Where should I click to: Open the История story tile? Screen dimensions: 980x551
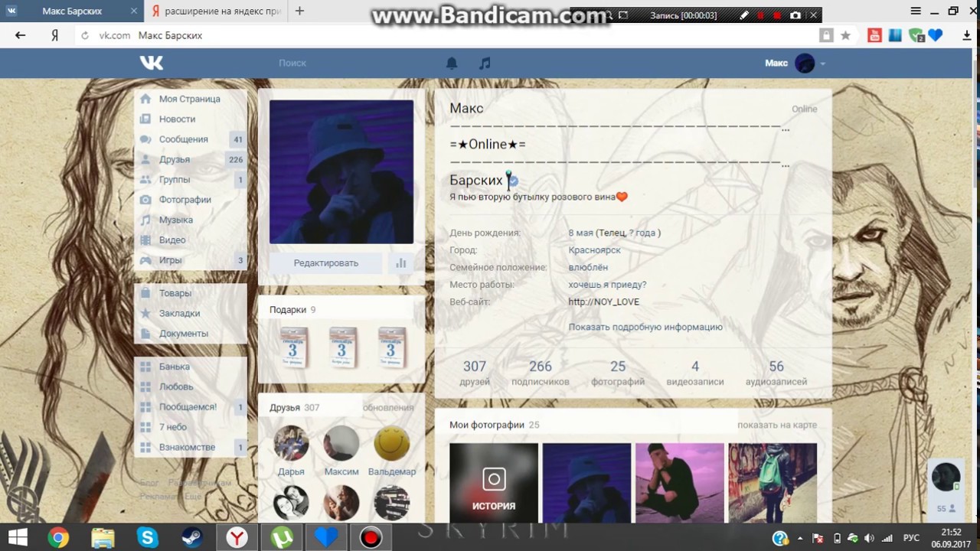[494, 482]
